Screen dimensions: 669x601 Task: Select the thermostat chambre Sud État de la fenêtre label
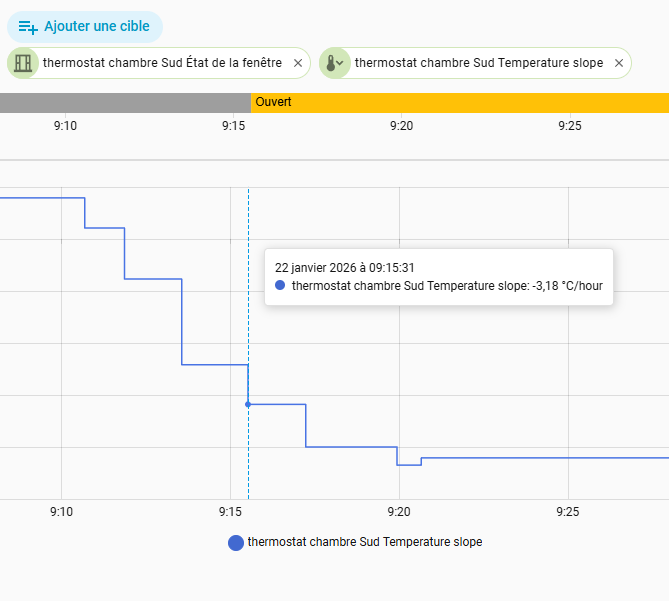pos(162,63)
